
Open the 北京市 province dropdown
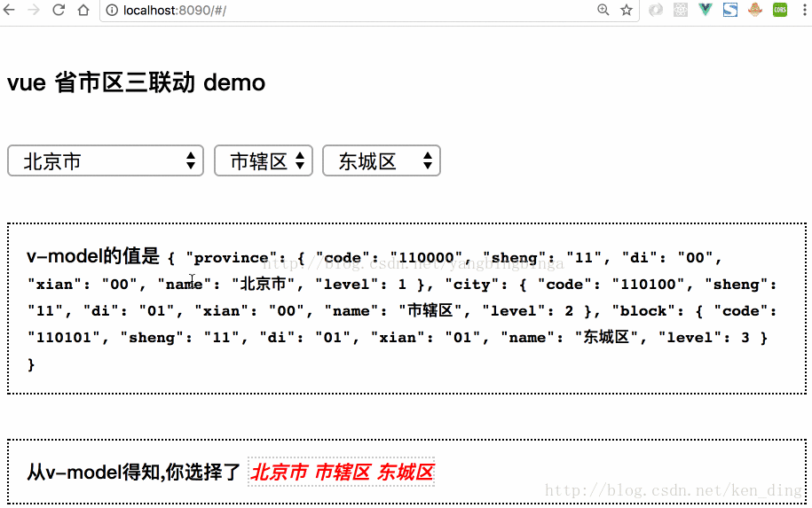click(106, 160)
